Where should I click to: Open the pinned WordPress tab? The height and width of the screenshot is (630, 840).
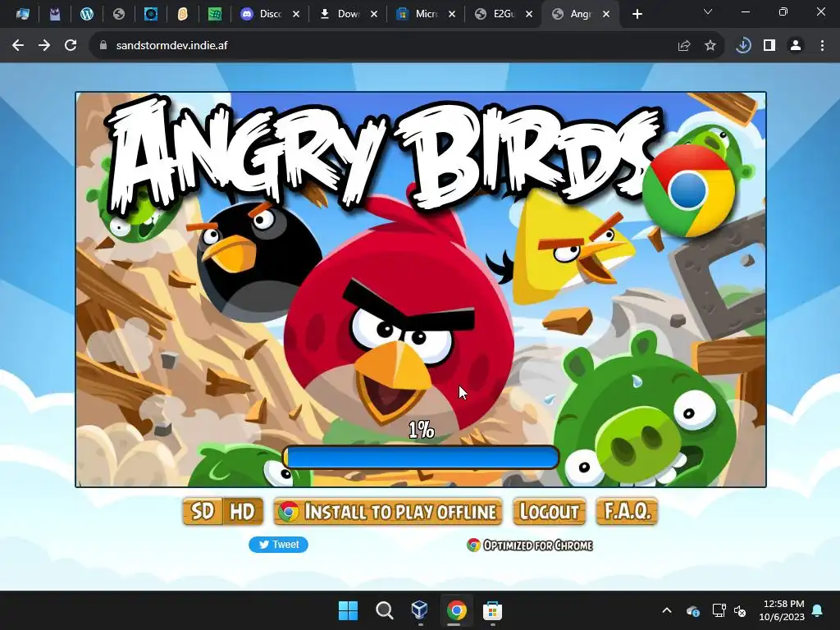click(x=87, y=15)
